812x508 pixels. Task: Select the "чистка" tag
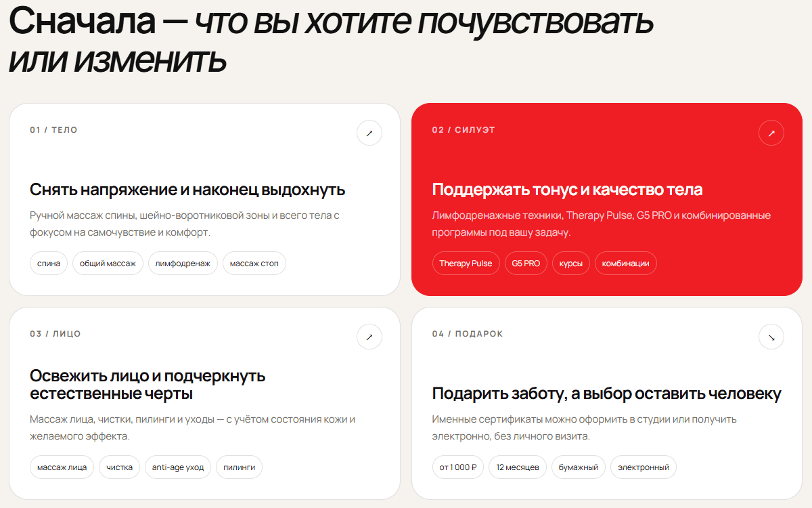(x=120, y=467)
